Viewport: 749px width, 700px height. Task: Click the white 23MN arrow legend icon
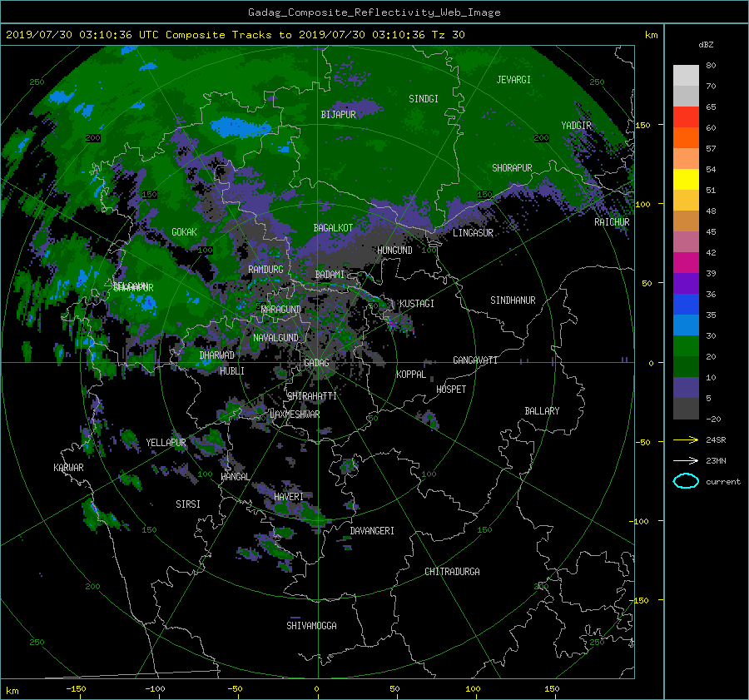(x=686, y=460)
